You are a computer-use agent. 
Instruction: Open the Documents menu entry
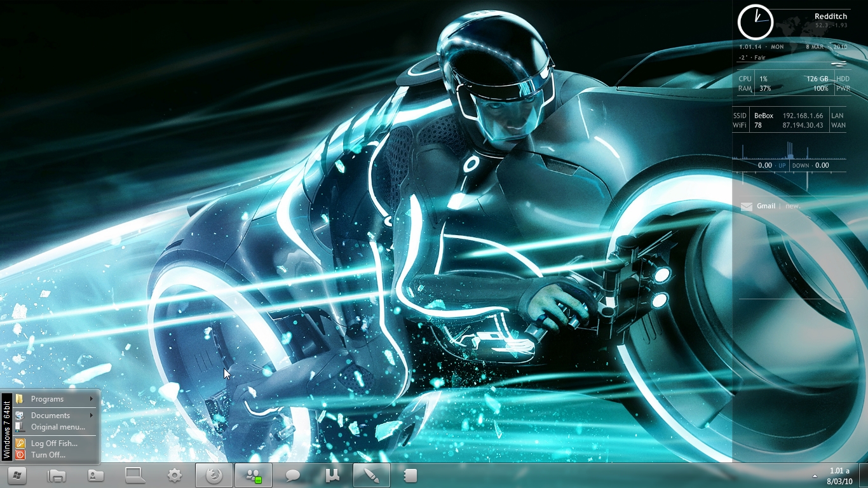(56, 416)
